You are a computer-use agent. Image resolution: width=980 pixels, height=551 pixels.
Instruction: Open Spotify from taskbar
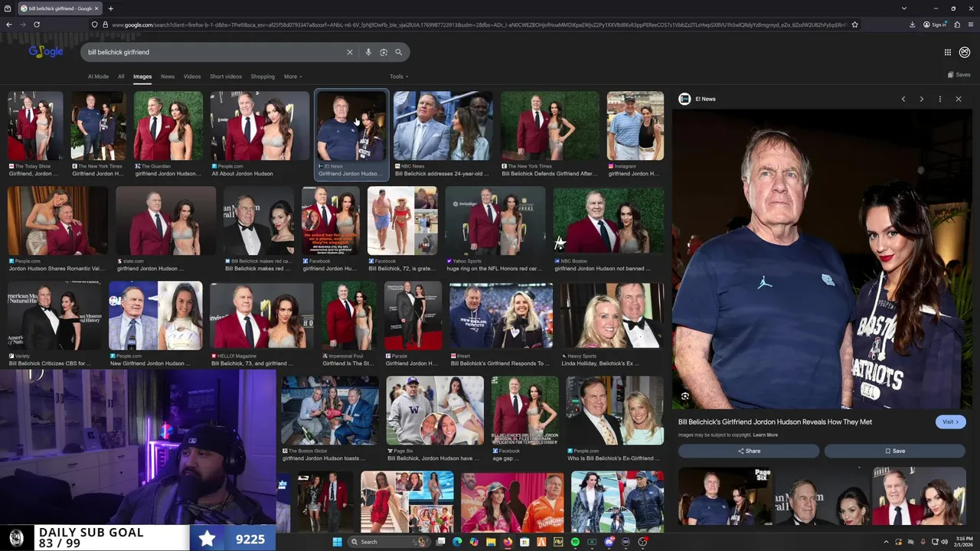[575, 542]
